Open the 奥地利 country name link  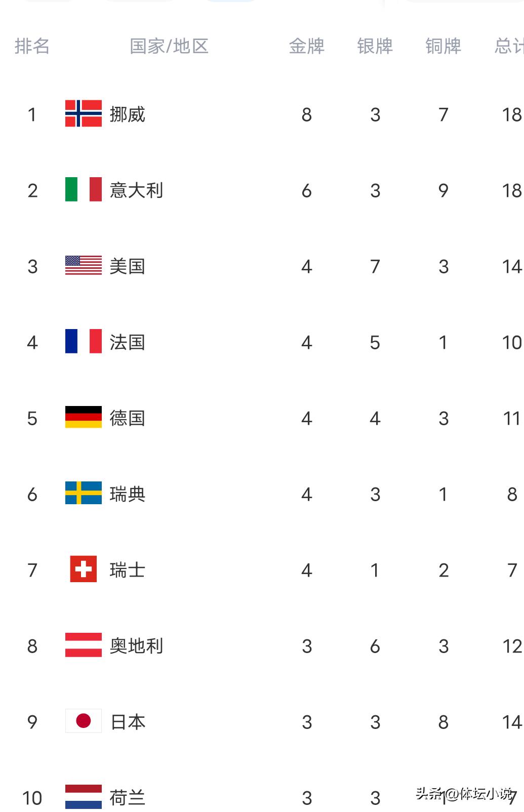[136, 646]
